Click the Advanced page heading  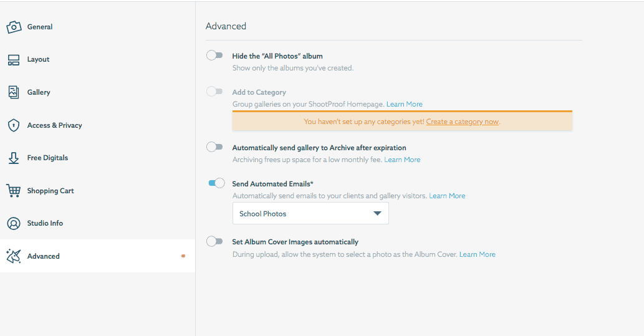pyautogui.click(x=226, y=26)
